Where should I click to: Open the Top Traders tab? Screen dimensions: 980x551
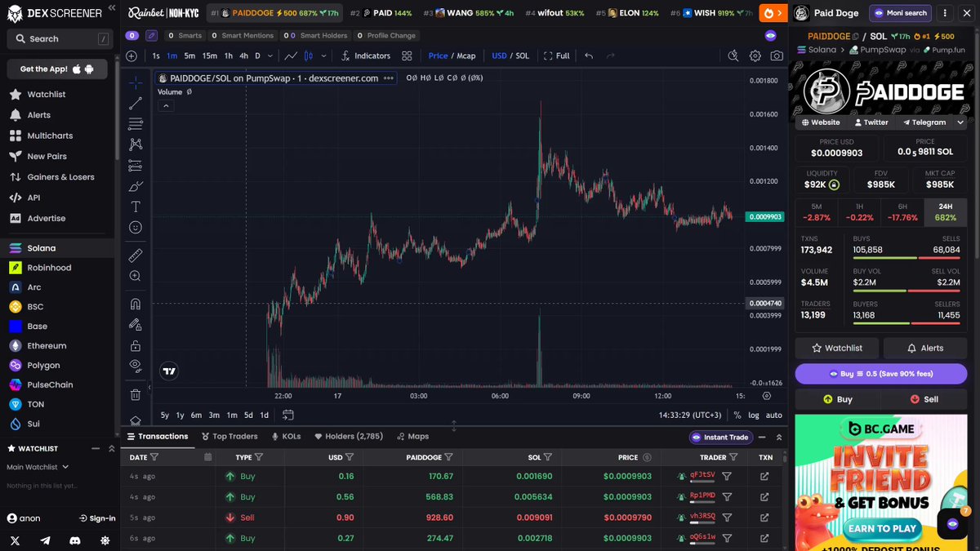point(229,437)
